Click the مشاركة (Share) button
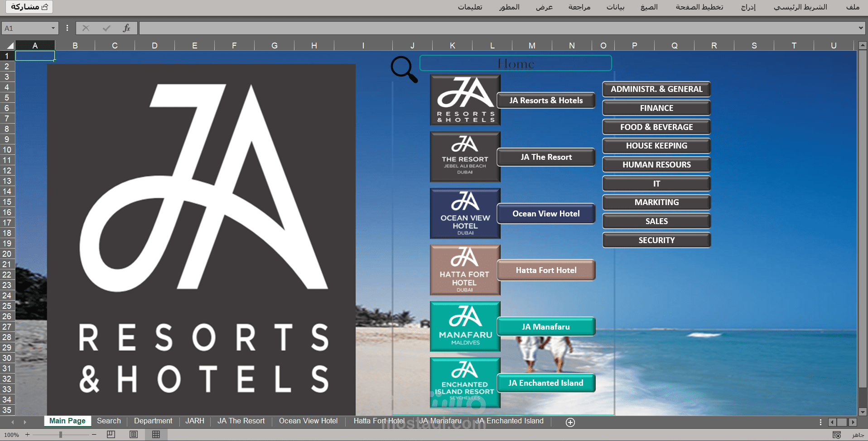 pos(29,7)
